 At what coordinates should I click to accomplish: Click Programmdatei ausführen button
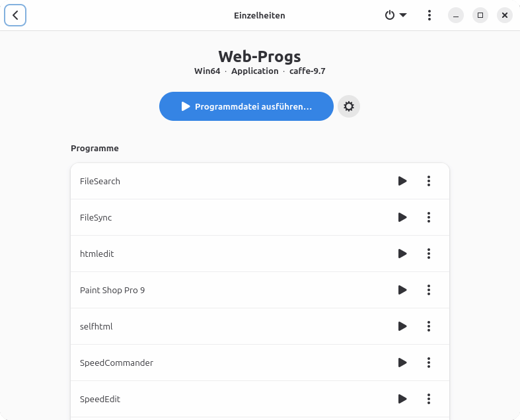(x=246, y=106)
